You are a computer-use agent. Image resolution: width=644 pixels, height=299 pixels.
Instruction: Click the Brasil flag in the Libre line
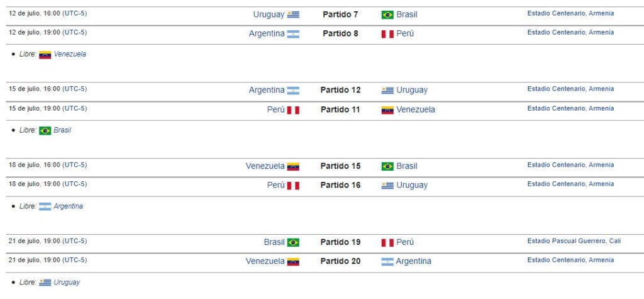point(45,131)
